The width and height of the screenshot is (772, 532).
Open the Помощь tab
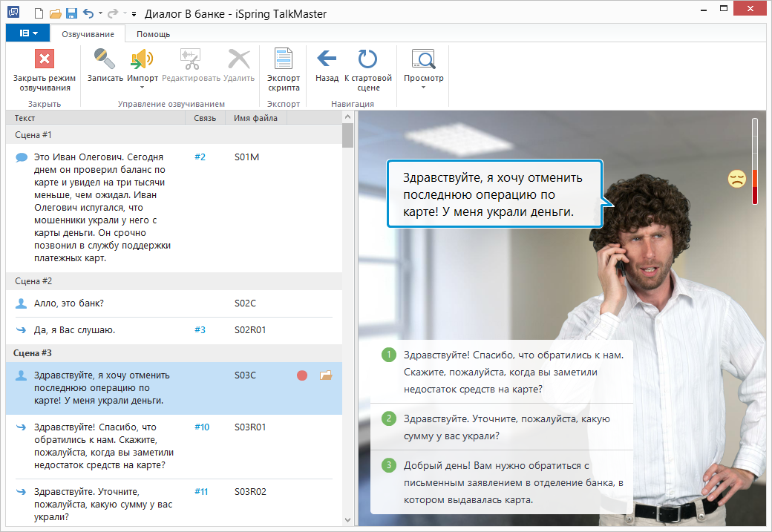point(153,34)
